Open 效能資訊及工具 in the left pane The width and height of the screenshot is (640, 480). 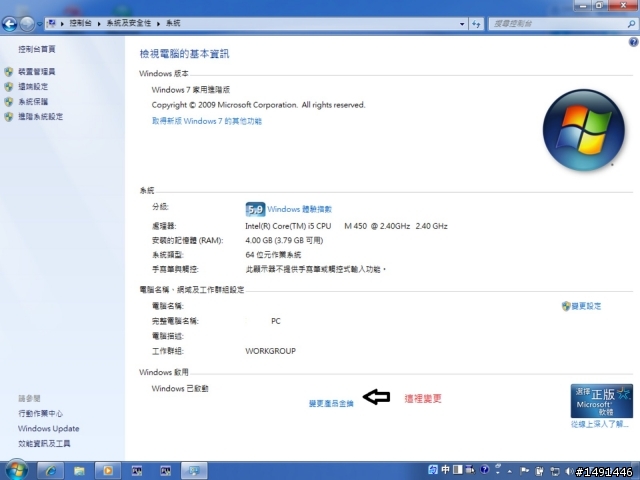[x=44, y=444]
